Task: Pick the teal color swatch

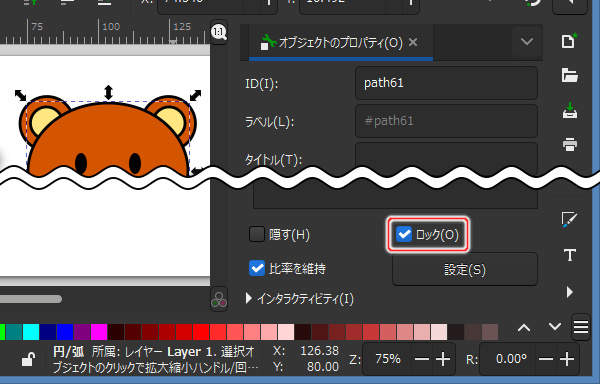Action: (x=14, y=332)
